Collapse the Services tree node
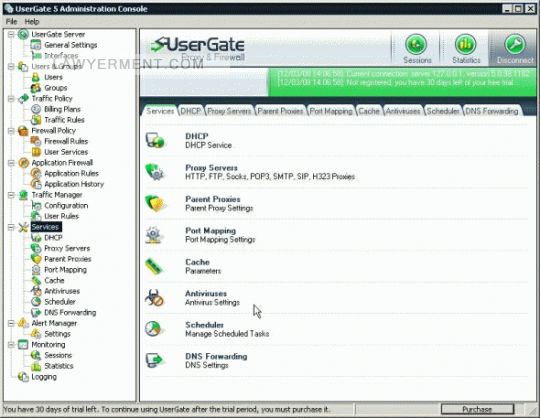The width and height of the screenshot is (540, 418). (11, 227)
